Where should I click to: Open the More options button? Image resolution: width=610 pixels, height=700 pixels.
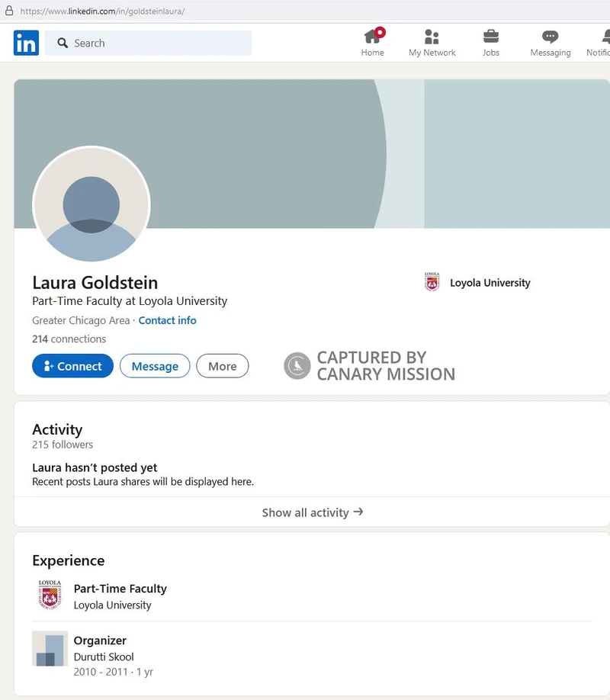click(223, 366)
